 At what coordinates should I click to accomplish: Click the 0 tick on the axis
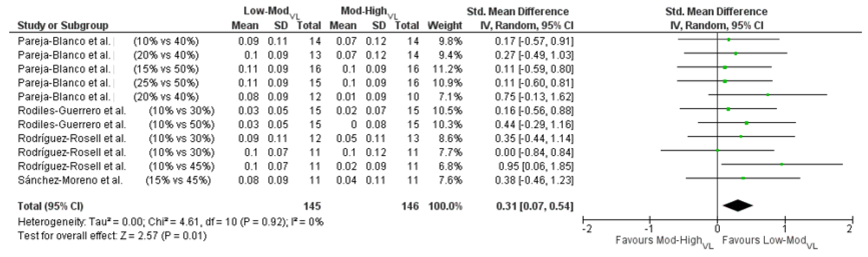[x=717, y=229]
